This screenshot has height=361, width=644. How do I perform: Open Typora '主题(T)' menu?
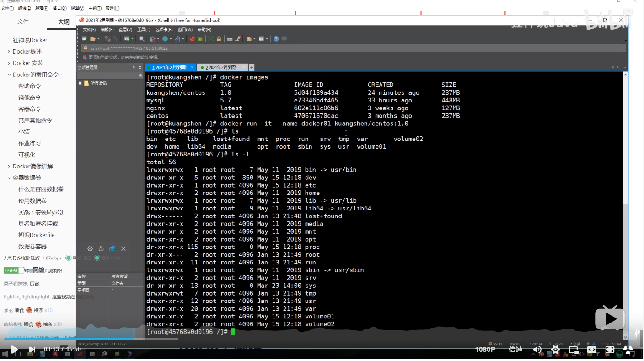95,8
